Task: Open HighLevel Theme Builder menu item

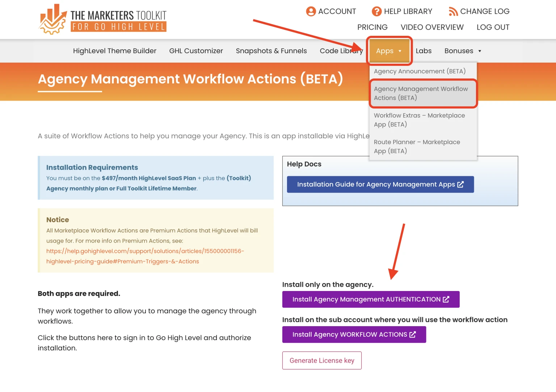Action: click(115, 51)
